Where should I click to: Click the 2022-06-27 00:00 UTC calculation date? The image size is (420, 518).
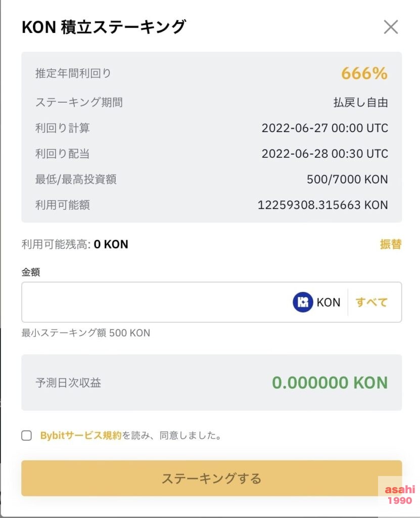click(324, 128)
